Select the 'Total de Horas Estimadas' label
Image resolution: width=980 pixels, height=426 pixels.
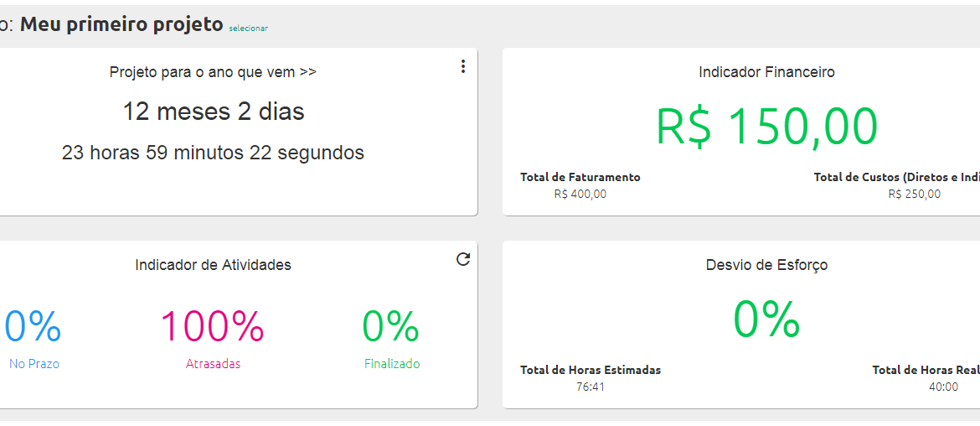[x=591, y=371]
